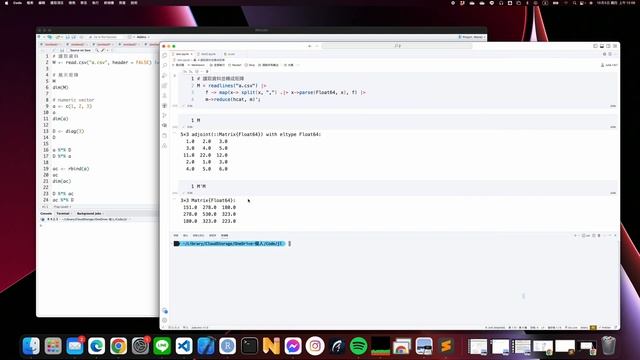Click line 13 D <- diag(3) in RStudio
The width and height of the screenshot is (640, 360).
[x=68, y=131]
